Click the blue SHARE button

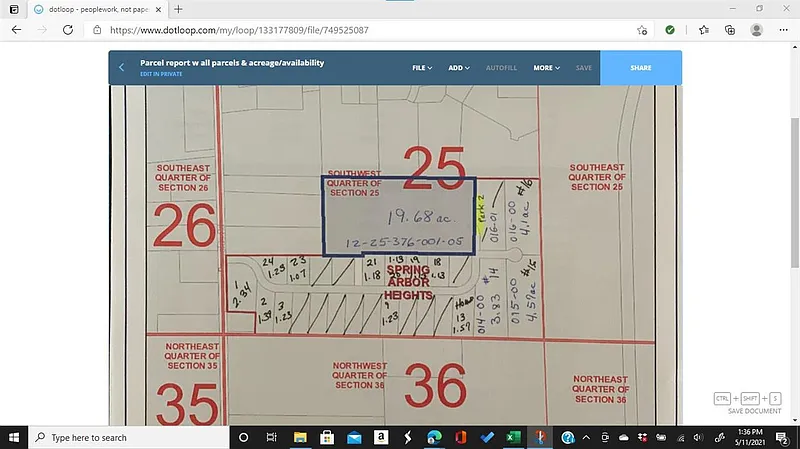[x=641, y=68]
